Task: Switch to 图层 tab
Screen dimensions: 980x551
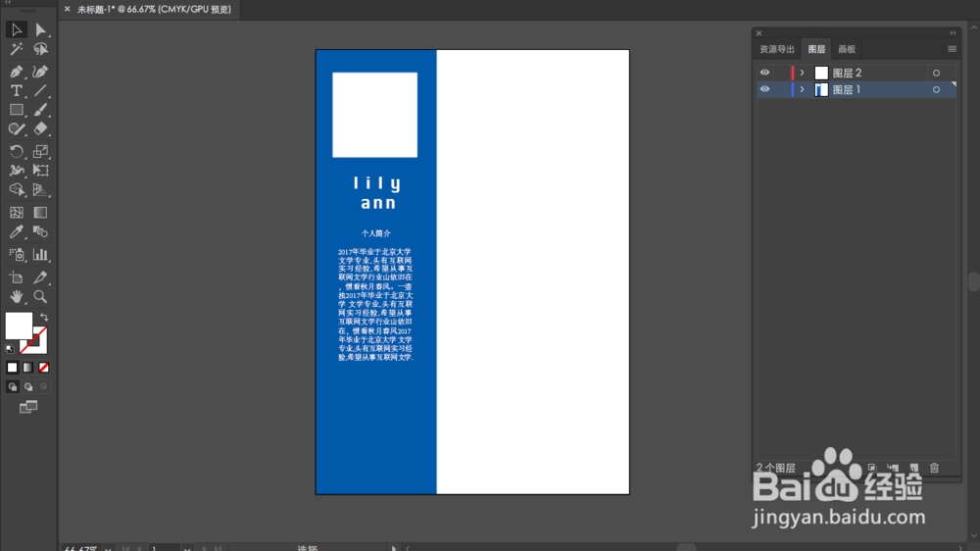Action: (x=816, y=49)
